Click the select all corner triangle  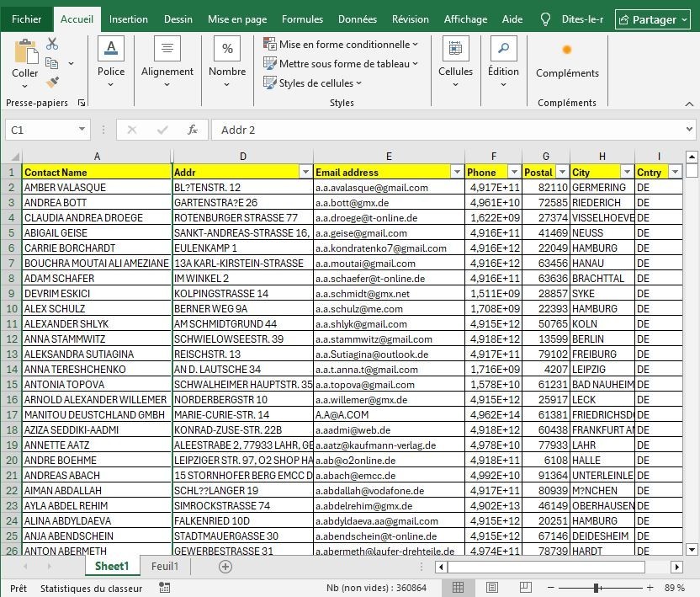tap(15, 157)
